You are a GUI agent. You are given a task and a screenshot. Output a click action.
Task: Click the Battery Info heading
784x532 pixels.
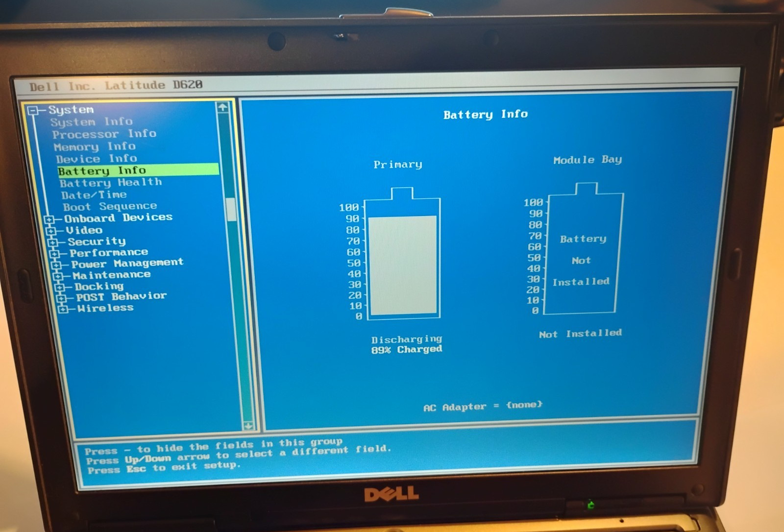486,115
